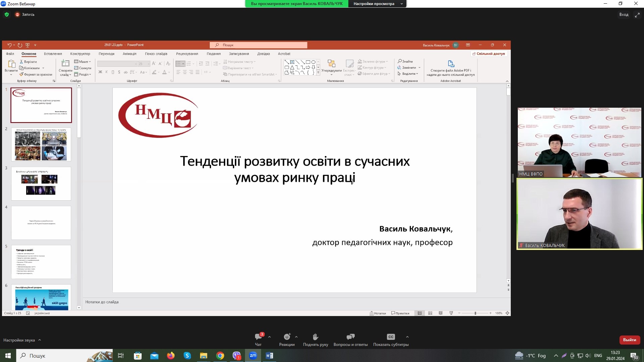
Task: Switch to the Вставлення ribbon tab
Action: pyautogui.click(x=53, y=54)
